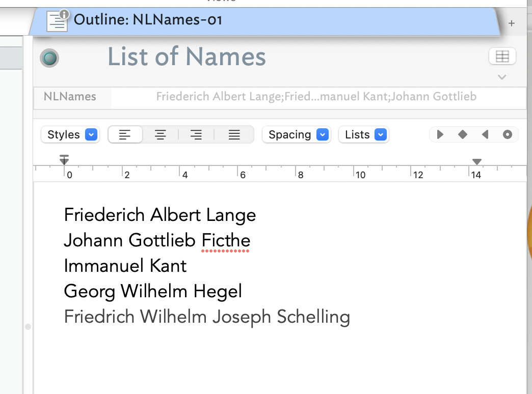532x394 pixels.
Task: Collapse the key attributes chevron
Action: click(502, 77)
